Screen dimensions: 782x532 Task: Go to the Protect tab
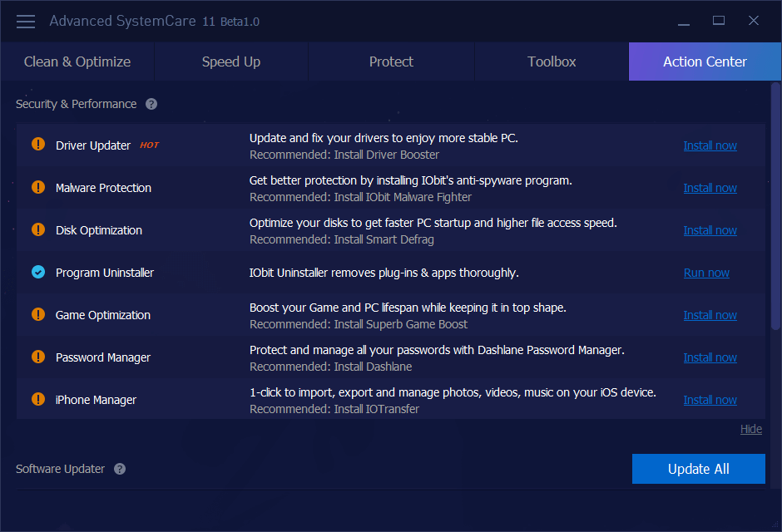coord(392,62)
